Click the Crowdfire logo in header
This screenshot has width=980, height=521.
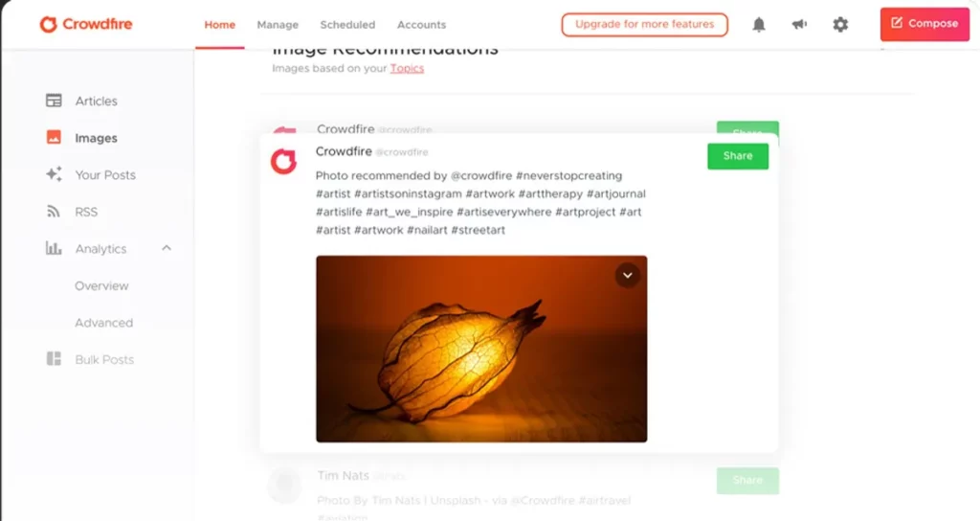(86, 24)
